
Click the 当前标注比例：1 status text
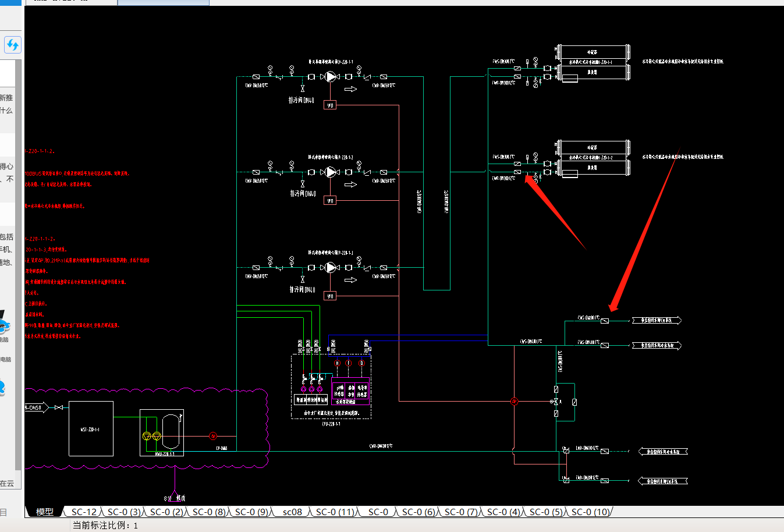pyautogui.click(x=105, y=526)
